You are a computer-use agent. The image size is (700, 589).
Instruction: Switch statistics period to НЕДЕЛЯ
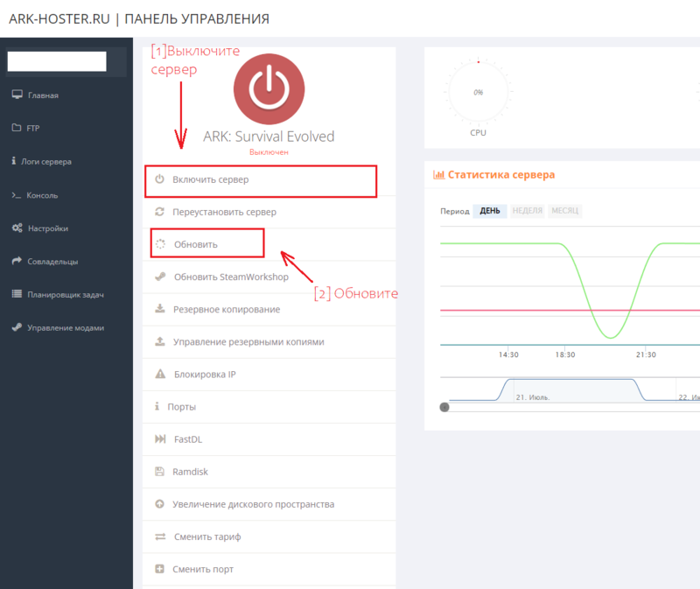527,211
